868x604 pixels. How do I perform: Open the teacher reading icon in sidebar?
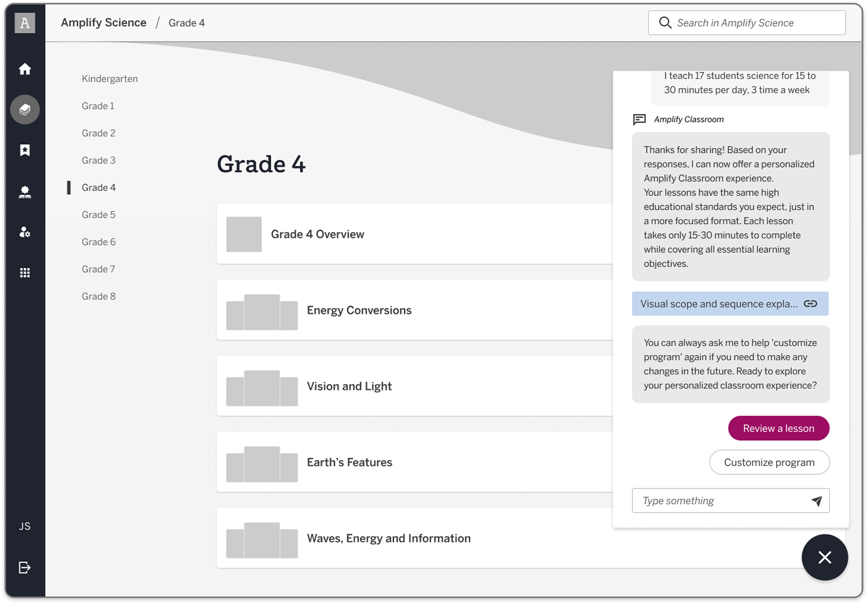click(x=25, y=192)
